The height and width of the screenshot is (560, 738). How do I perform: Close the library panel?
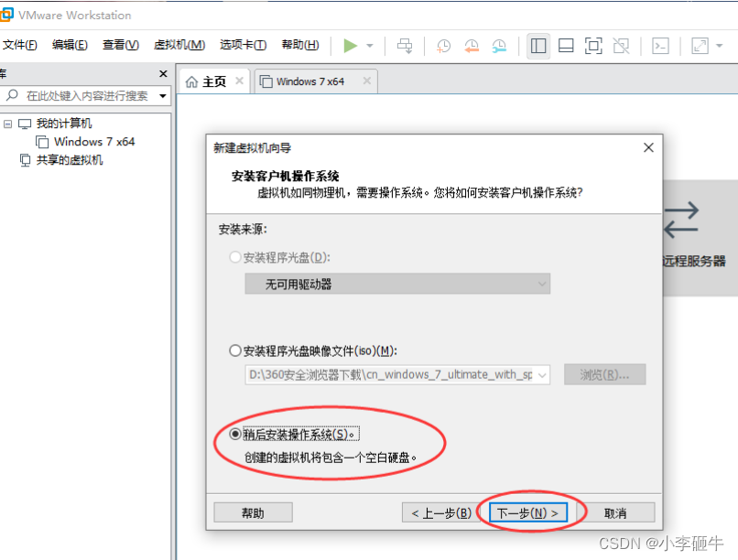(x=163, y=74)
